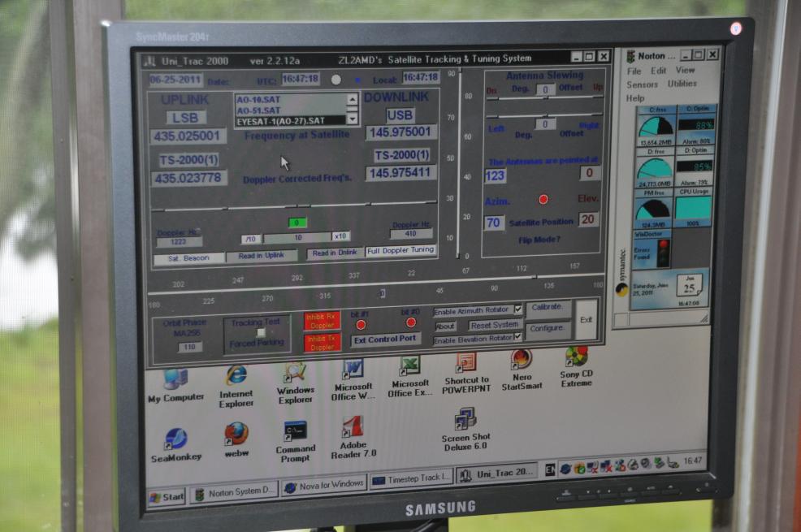
Task: Toggle the Inhibit Tx Doppler button
Action: point(322,343)
